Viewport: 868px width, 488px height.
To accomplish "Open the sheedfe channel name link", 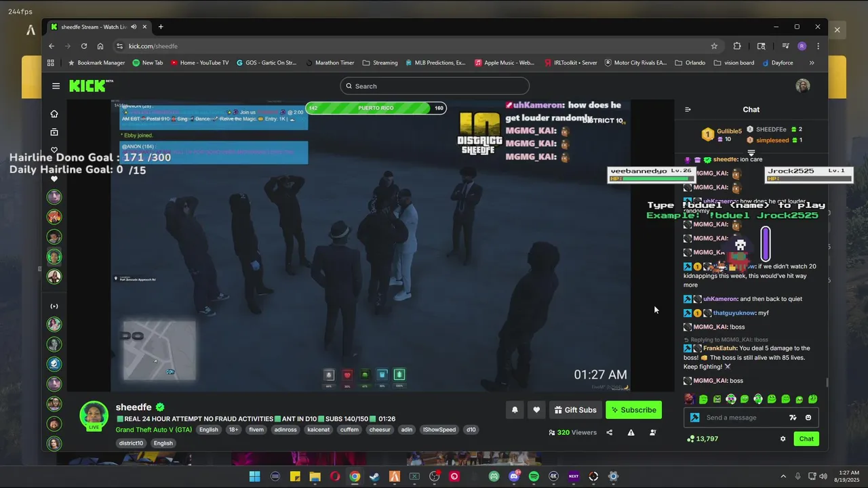I will click(x=134, y=407).
